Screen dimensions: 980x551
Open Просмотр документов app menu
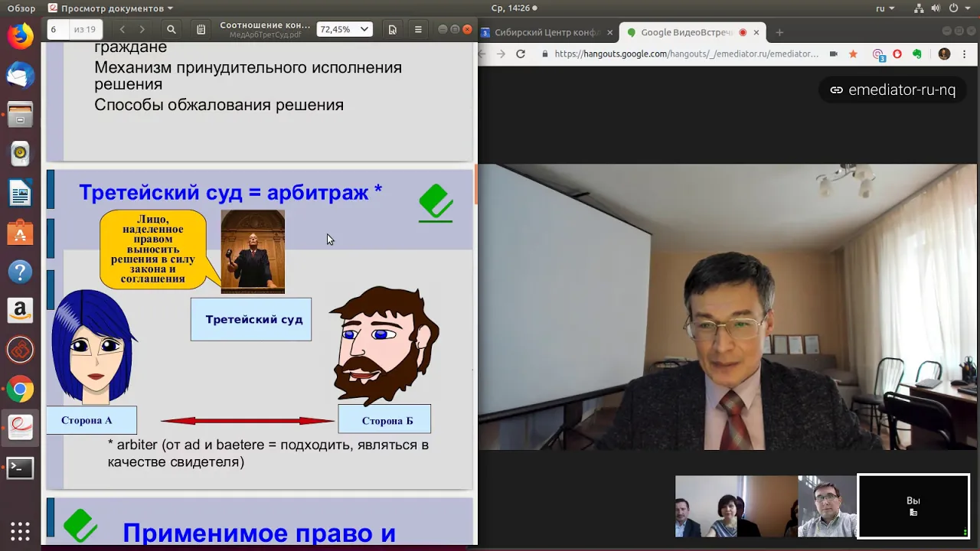pos(110,8)
